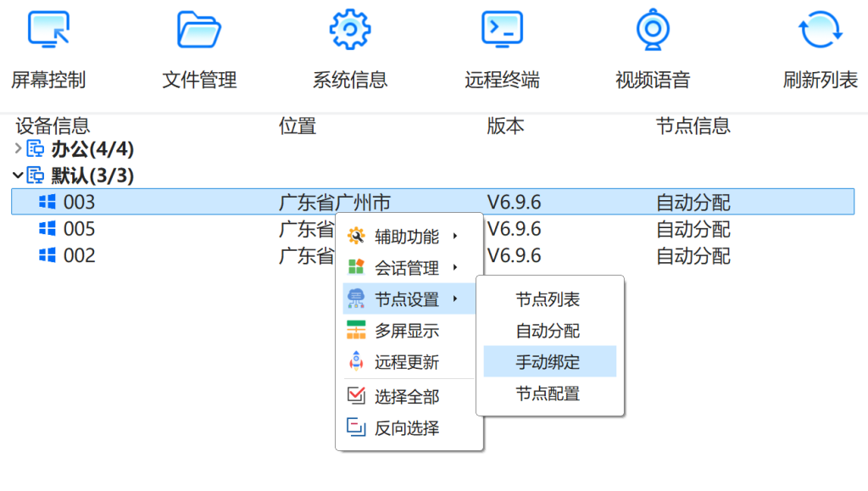868x491 pixels.
Task: Select 远程更新 from the context menu
Action: pos(407,362)
